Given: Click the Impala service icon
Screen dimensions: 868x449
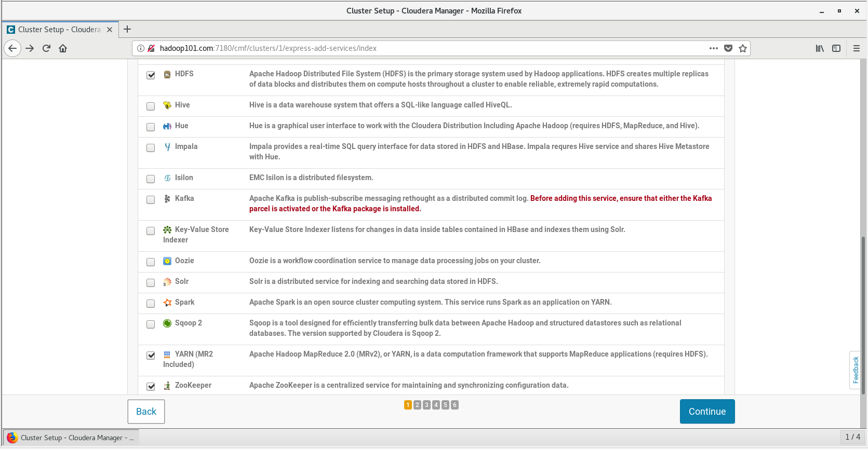Looking at the screenshot, I should pyautogui.click(x=167, y=147).
